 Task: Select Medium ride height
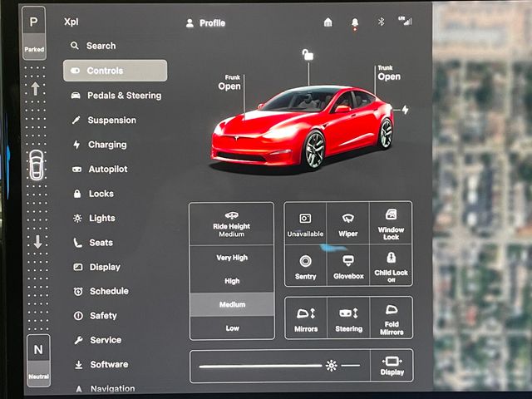tap(232, 304)
